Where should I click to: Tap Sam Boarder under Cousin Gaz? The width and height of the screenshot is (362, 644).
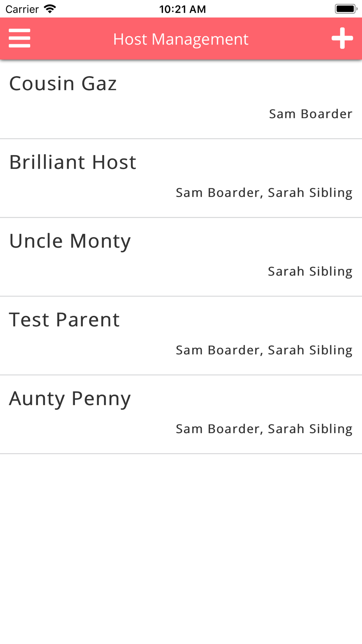tap(311, 114)
